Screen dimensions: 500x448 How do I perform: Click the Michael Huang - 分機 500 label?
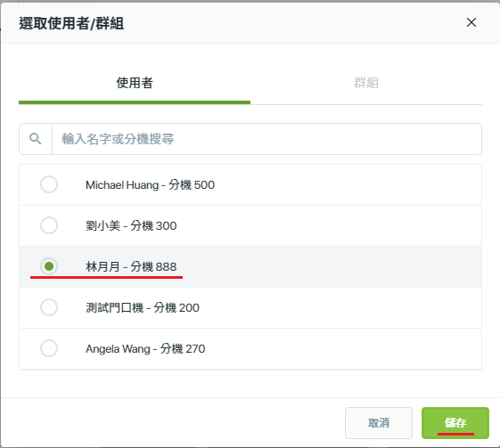[x=150, y=184]
